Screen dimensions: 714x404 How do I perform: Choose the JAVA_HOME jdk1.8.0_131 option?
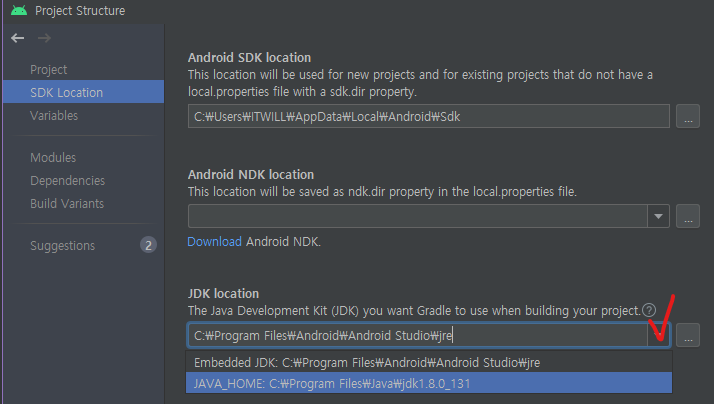pos(428,383)
